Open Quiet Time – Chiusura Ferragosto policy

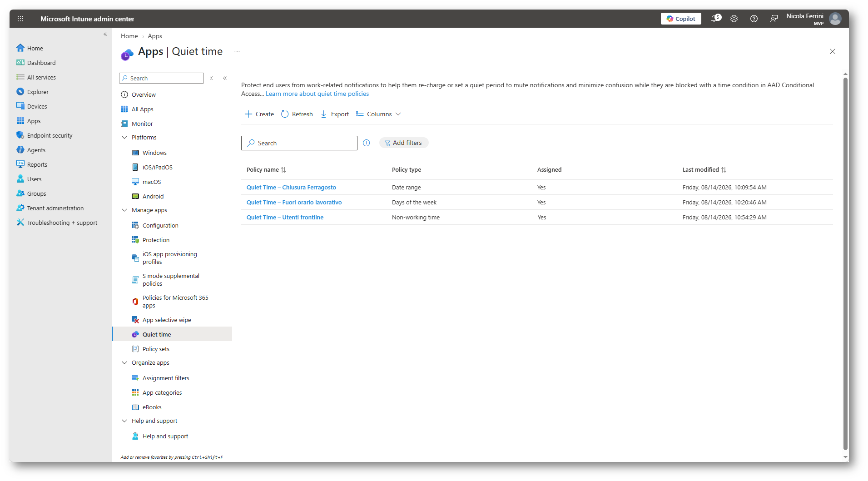(x=291, y=187)
